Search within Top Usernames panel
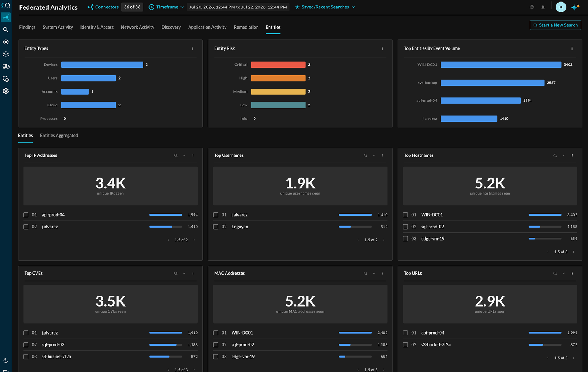 365,155
